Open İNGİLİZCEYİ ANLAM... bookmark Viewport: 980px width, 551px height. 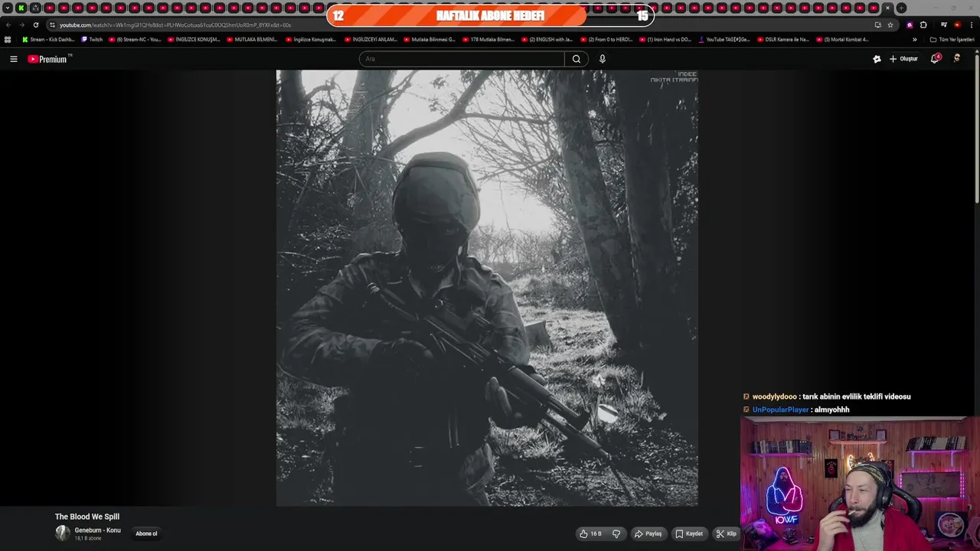coord(371,39)
